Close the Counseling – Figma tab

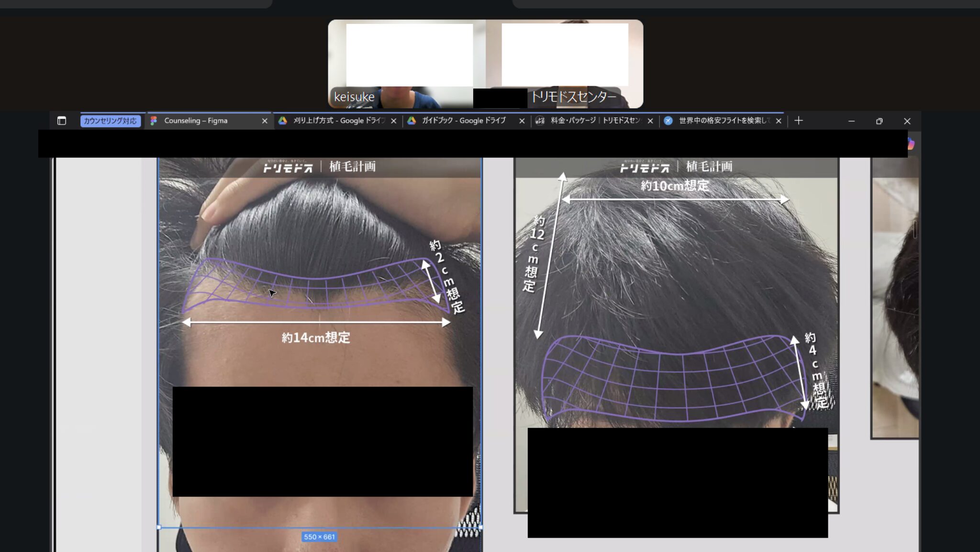pyautogui.click(x=265, y=121)
